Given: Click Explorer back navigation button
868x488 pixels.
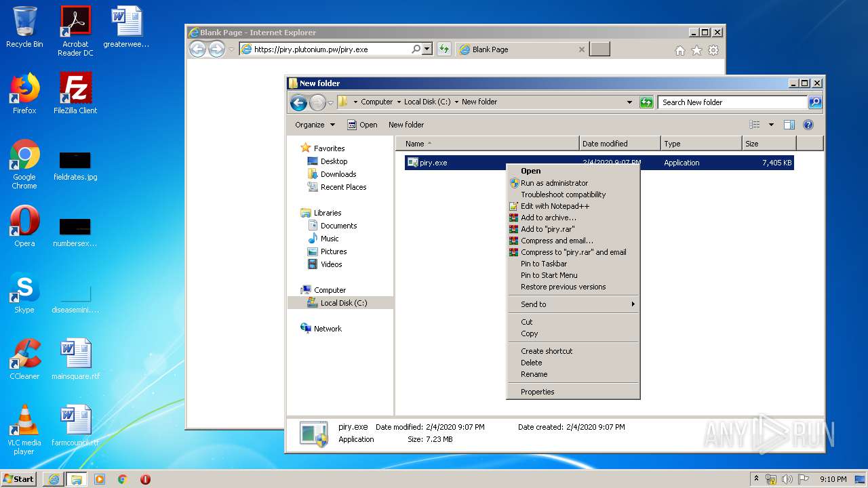Looking at the screenshot, I should tap(298, 102).
